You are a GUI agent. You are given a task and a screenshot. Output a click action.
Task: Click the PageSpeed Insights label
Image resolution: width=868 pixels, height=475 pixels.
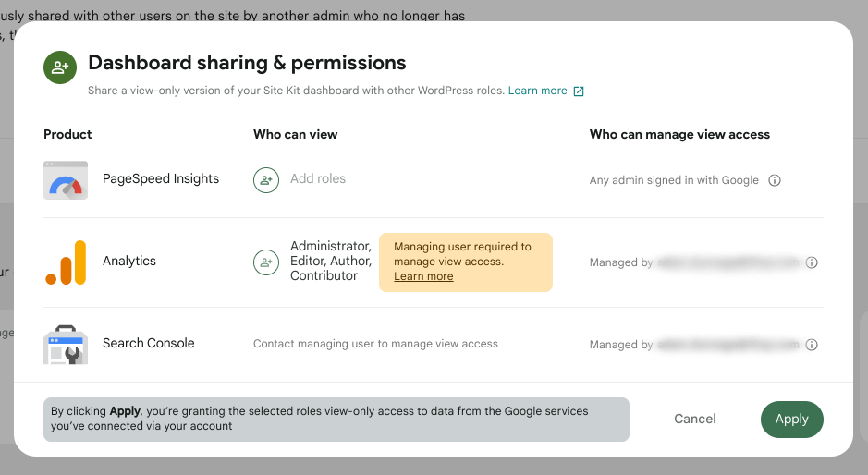pos(161,178)
